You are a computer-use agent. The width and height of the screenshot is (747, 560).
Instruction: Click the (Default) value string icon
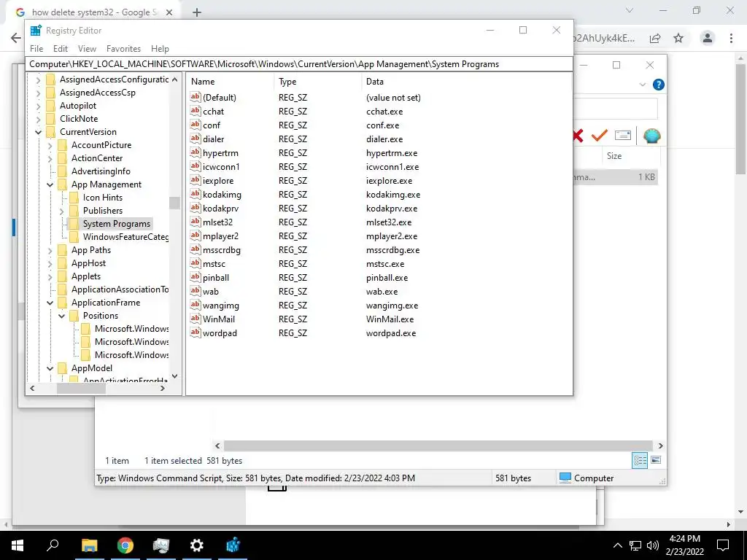[x=196, y=97]
